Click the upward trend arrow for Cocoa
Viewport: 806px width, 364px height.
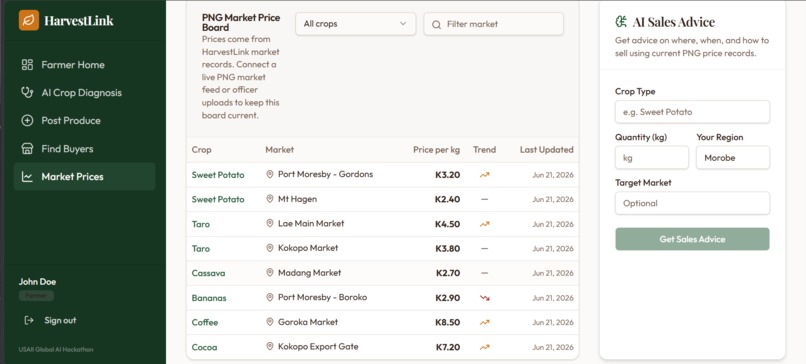point(485,347)
